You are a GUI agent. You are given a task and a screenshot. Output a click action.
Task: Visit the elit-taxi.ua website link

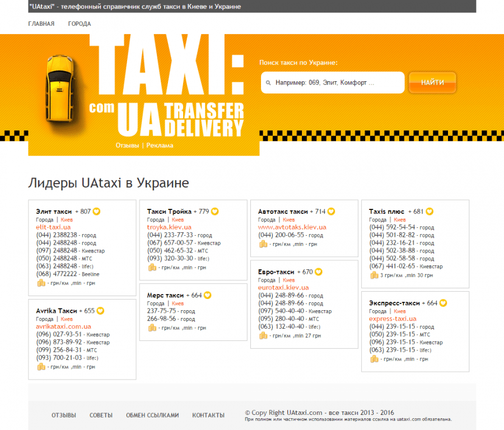click(53, 227)
